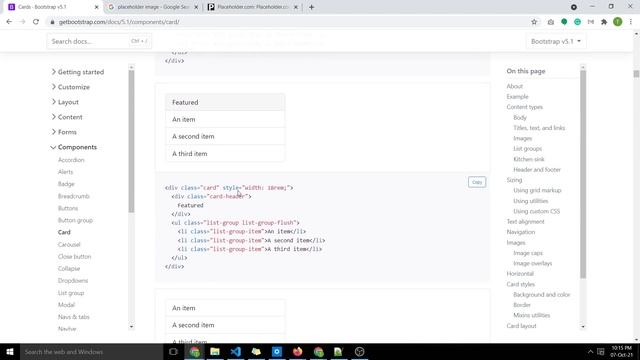Open File Explorer from taskbar
The image size is (640, 360).
pyautogui.click(x=215, y=351)
